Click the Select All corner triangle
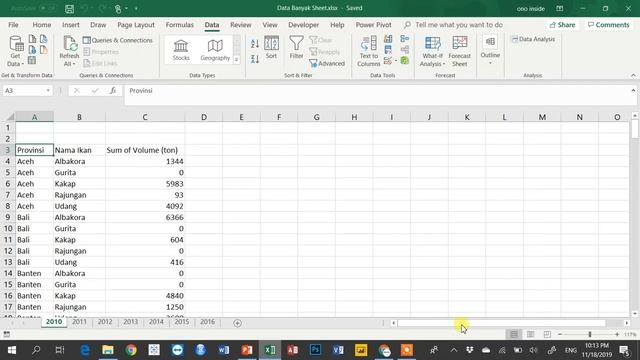 pyautogui.click(x=10, y=117)
